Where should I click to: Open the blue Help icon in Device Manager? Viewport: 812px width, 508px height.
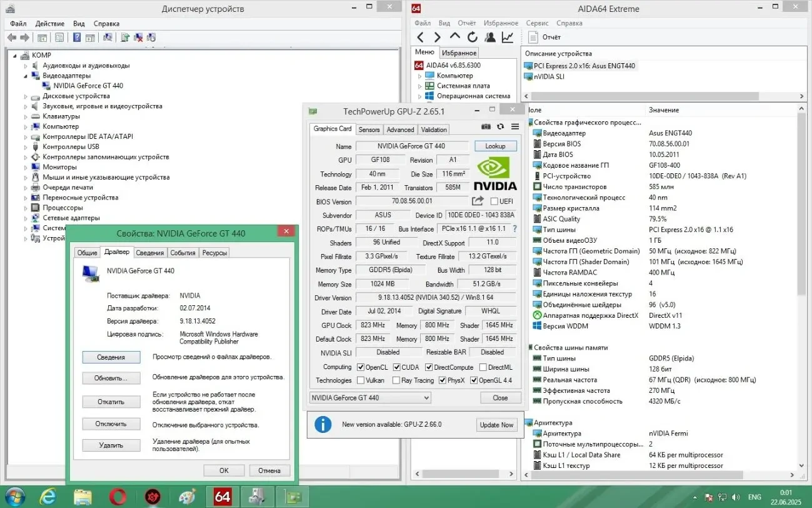76,38
